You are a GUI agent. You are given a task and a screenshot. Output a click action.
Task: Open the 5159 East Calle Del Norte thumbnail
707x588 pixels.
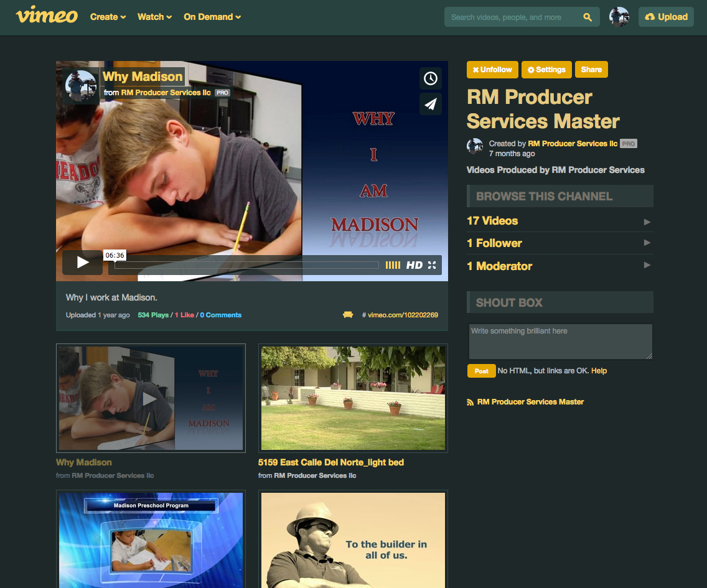pyautogui.click(x=353, y=398)
